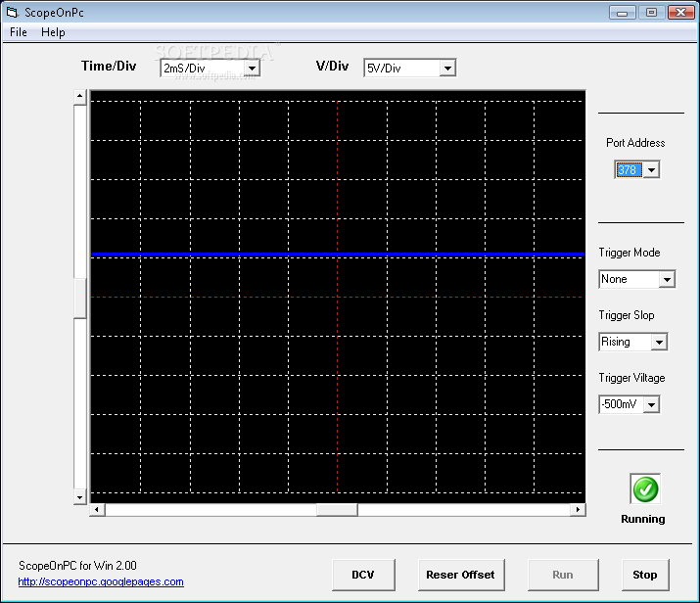Click the vertical scrollbar down arrow
The height and width of the screenshot is (603, 700).
pyautogui.click(x=80, y=497)
